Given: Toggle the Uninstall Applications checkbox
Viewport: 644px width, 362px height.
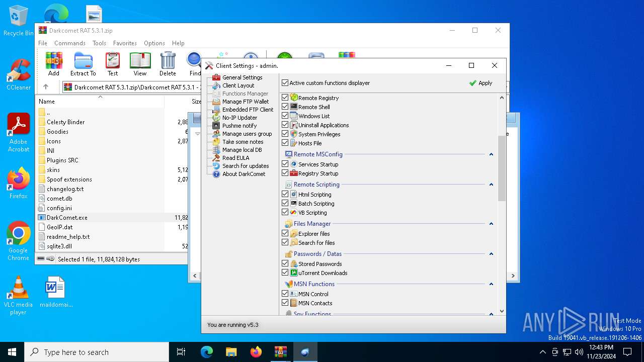Looking at the screenshot, I should tap(285, 125).
